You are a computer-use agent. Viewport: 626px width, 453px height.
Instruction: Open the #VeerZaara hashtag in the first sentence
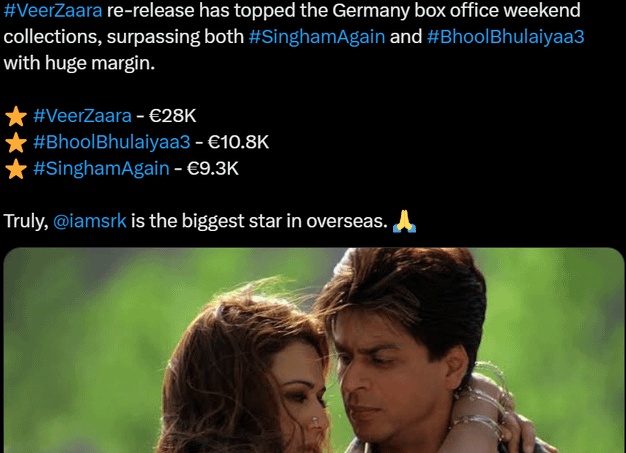point(53,10)
